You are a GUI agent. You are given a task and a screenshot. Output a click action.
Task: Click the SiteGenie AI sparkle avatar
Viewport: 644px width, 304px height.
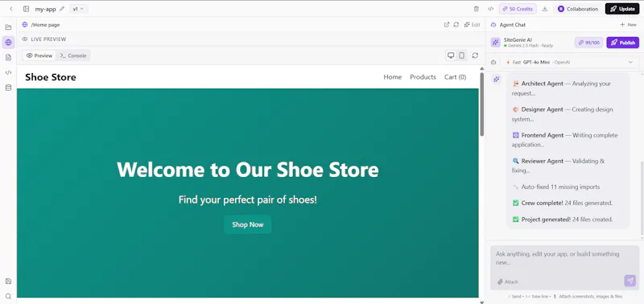pos(495,43)
